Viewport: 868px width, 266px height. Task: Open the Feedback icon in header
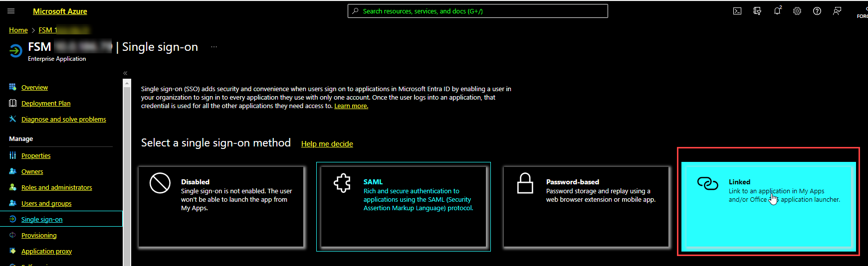(837, 11)
